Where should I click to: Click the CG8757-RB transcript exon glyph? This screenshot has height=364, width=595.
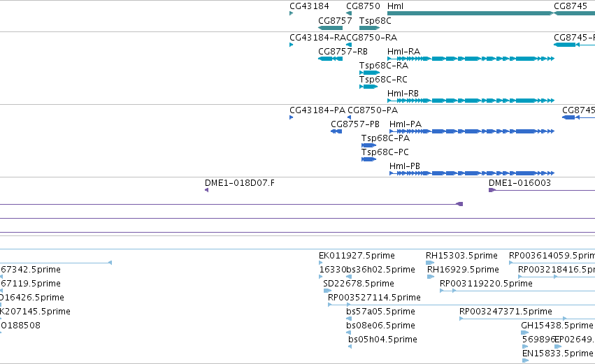pos(330,59)
